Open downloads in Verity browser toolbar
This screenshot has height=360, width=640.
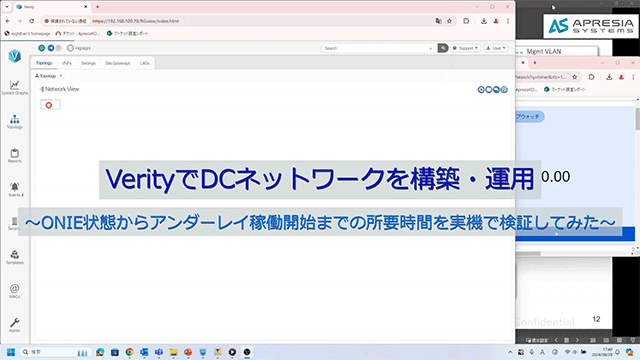[484, 21]
